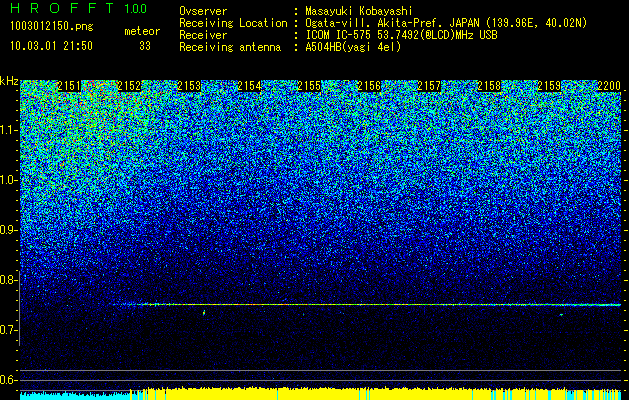Click the 0.8 frequency axis label

(x=8, y=280)
